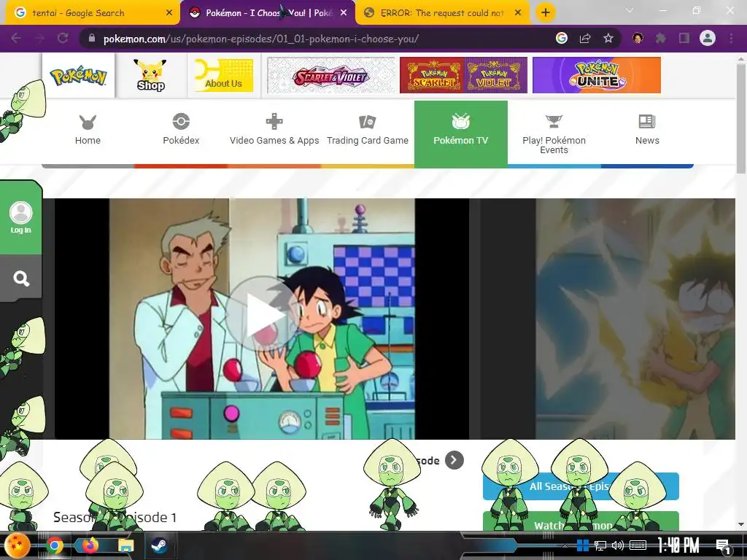
Task: Open the Pokédex navigation item
Action: [x=181, y=131]
